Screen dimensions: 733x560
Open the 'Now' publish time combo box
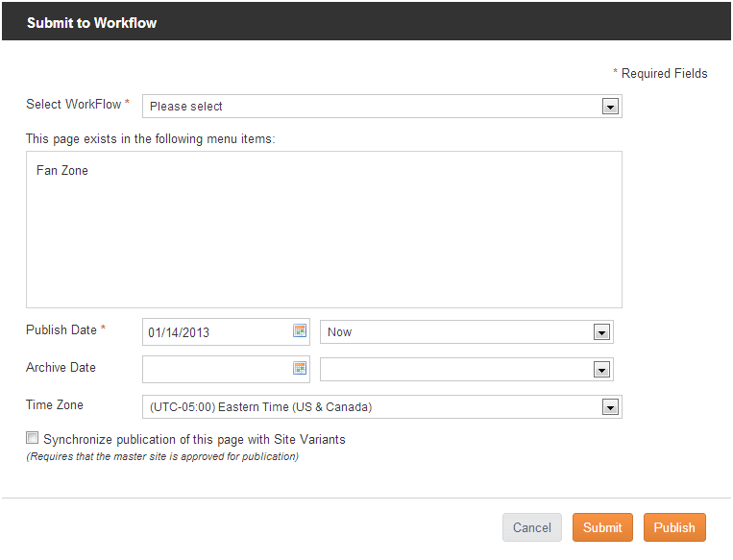coord(467,332)
